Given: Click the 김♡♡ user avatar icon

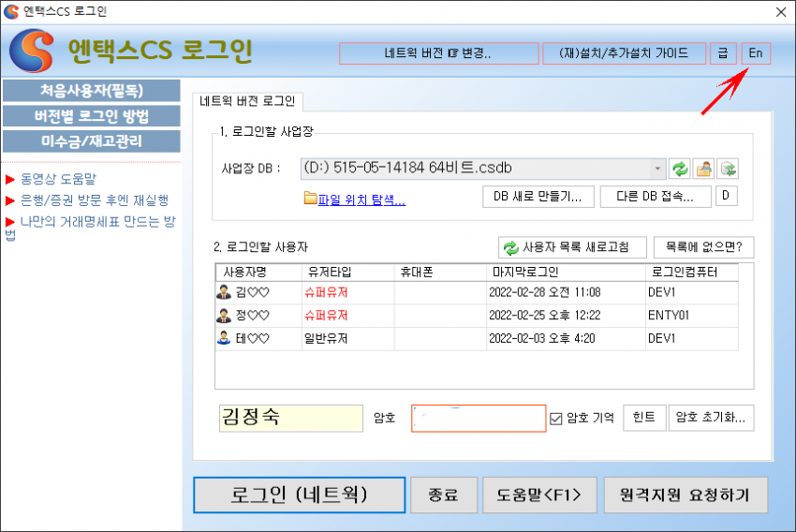Looking at the screenshot, I should 224,292.
